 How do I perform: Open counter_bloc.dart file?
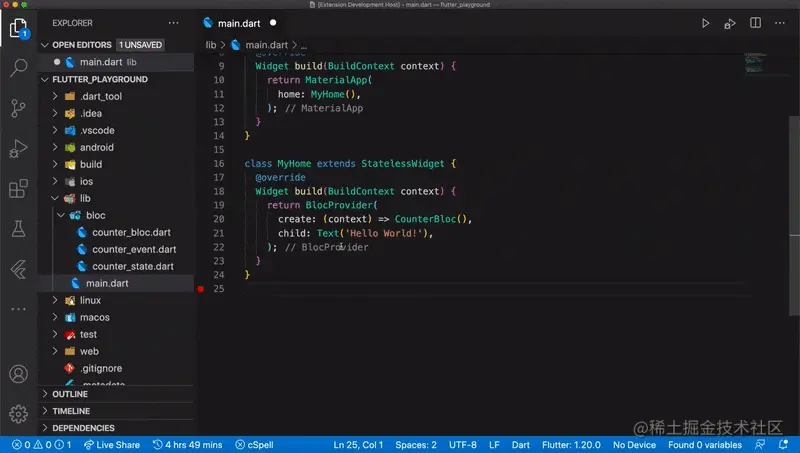tap(116, 233)
